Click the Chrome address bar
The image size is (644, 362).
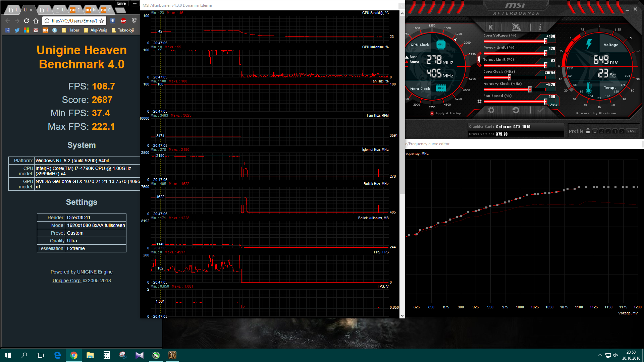74,21
